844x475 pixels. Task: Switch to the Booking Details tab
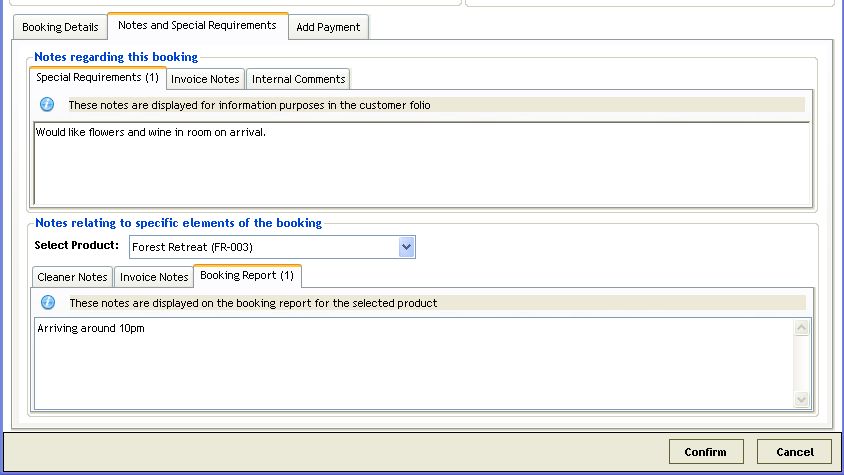(60, 27)
